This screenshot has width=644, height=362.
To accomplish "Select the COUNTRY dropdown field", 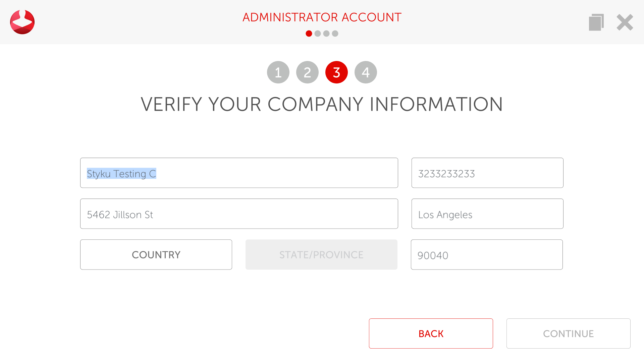I will tap(156, 255).
